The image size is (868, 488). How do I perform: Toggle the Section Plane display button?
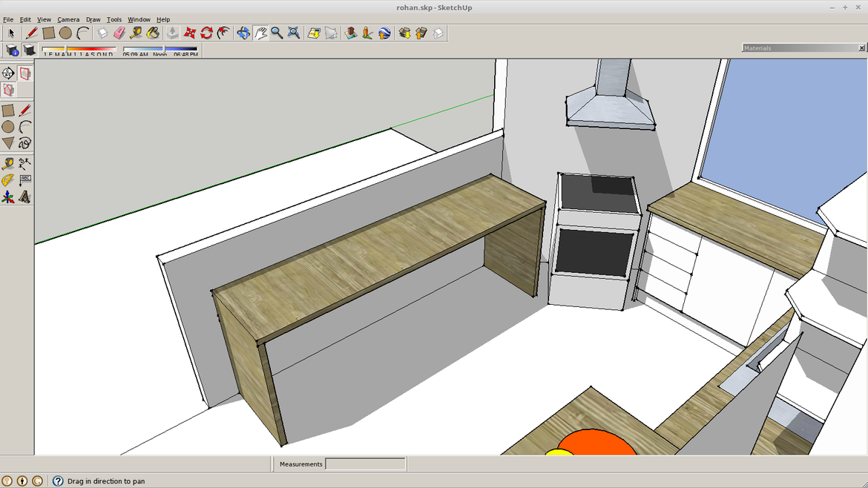click(x=25, y=73)
